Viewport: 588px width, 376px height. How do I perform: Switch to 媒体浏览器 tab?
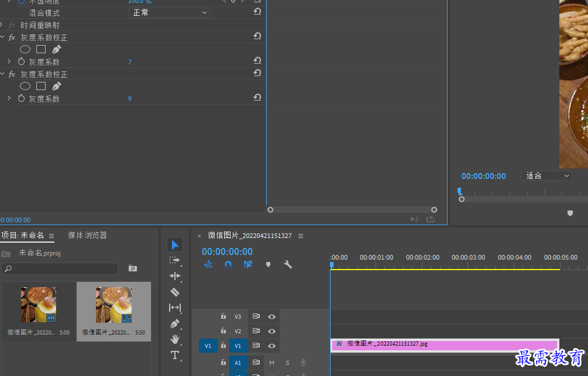[x=87, y=235]
